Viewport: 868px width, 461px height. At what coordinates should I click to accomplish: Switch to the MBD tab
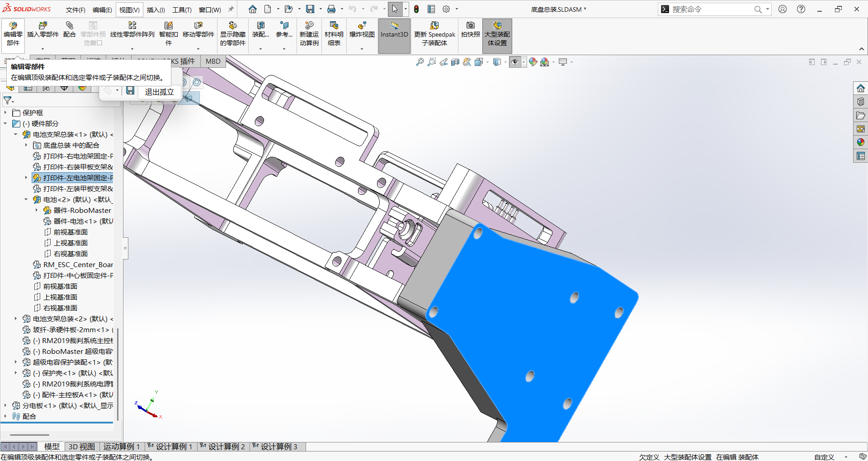click(x=213, y=61)
